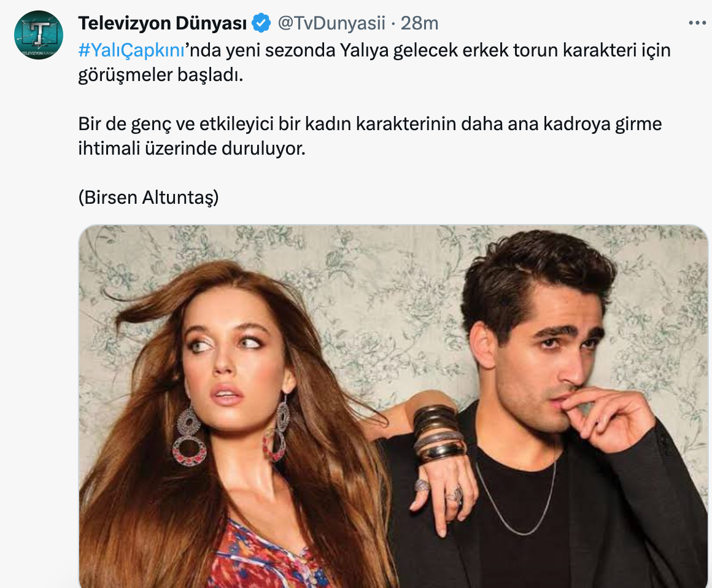Open the attached photo in the tweet
The width and height of the screenshot is (712, 588).
tap(393, 406)
